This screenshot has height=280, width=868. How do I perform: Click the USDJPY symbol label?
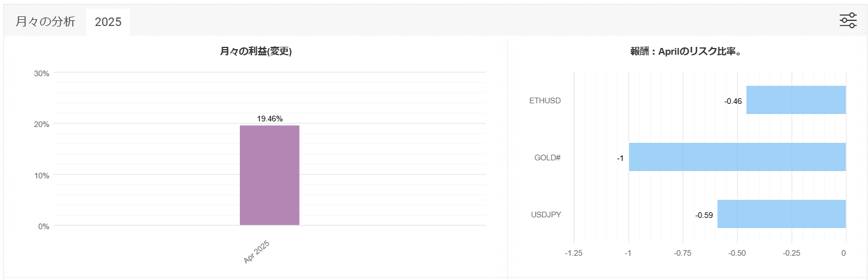(545, 215)
